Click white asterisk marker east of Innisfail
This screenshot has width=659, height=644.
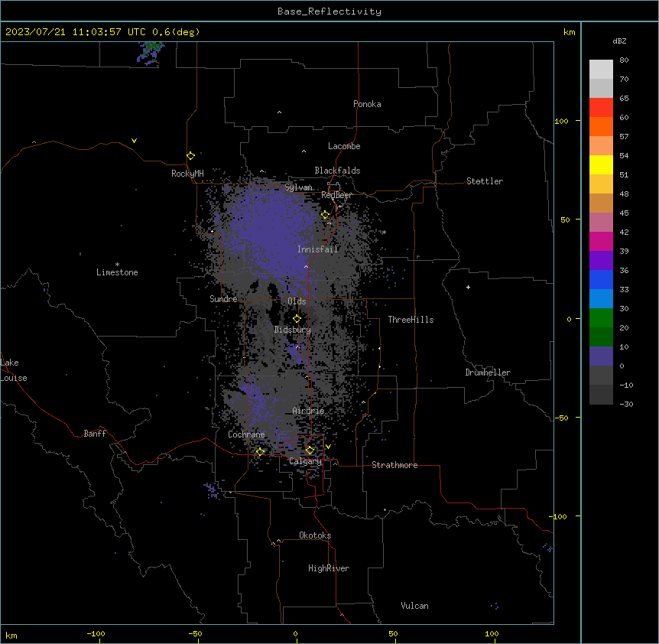click(x=384, y=232)
